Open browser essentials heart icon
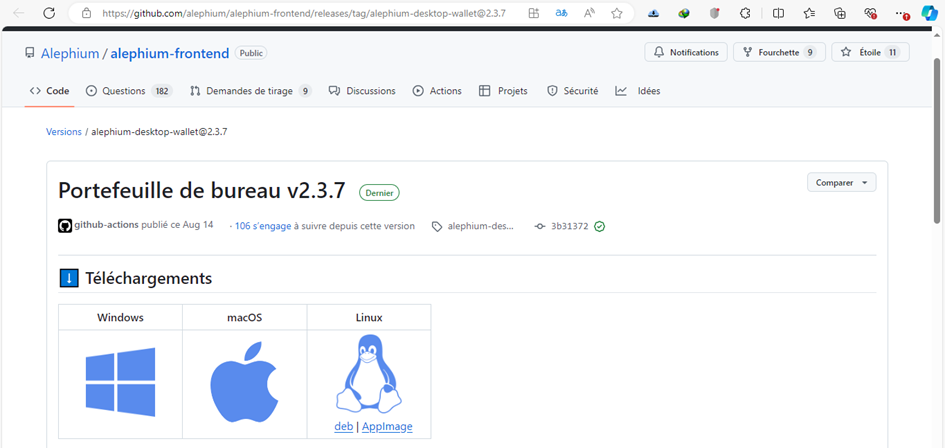This screenshot has width=945, height=448. click(x=870, y=13)
